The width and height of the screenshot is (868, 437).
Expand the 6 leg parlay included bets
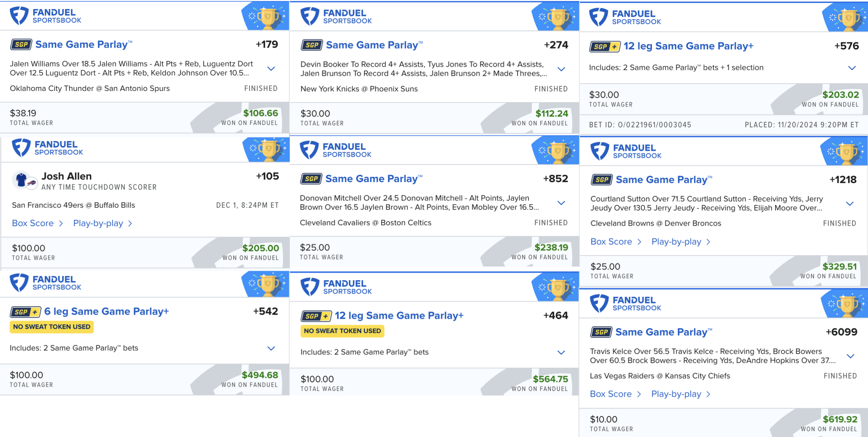point(271,348)
